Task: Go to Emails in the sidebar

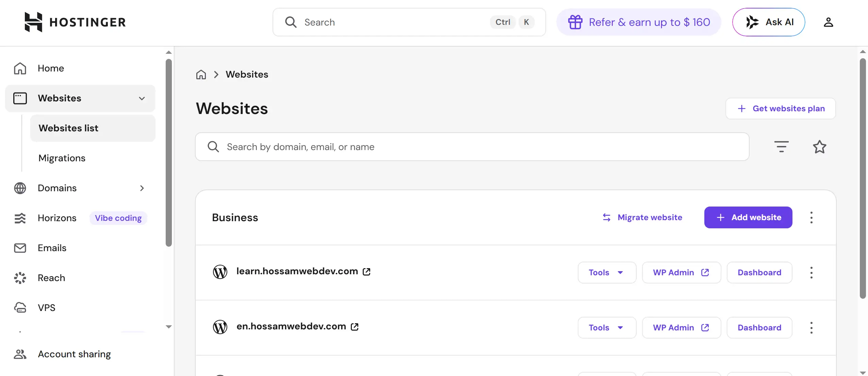Action: click(52, 248)
